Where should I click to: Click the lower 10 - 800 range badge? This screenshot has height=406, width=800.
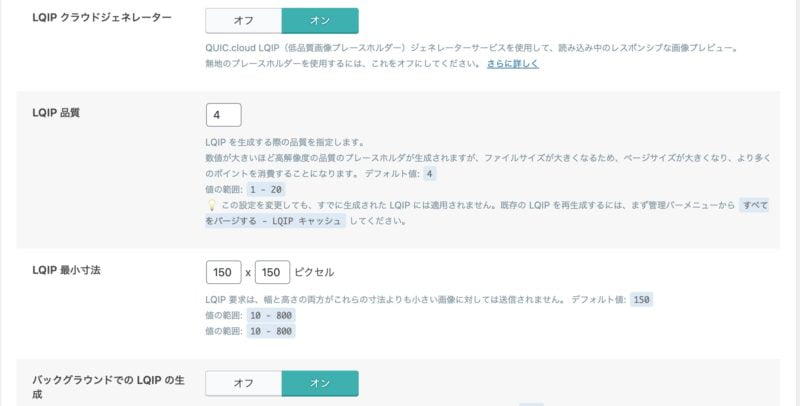[272, 331]
